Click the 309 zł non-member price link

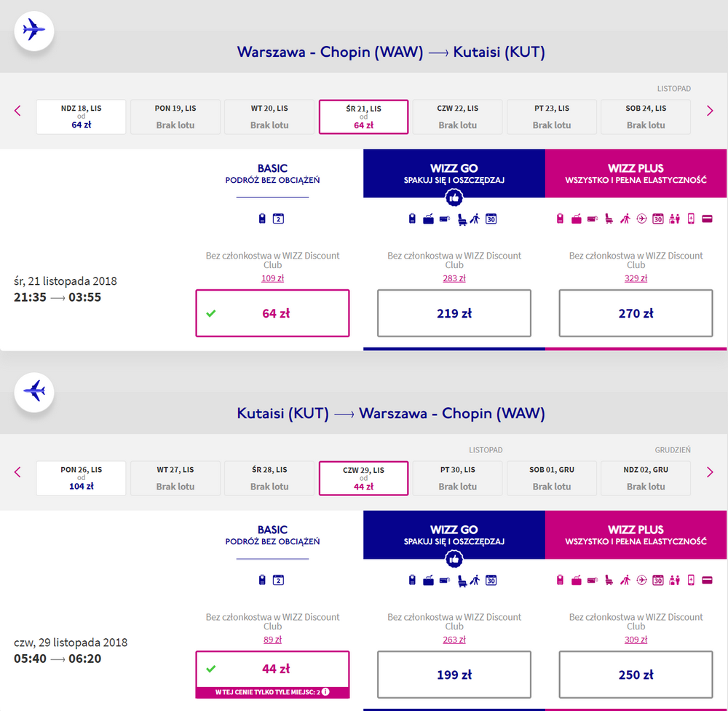[636, 640]
